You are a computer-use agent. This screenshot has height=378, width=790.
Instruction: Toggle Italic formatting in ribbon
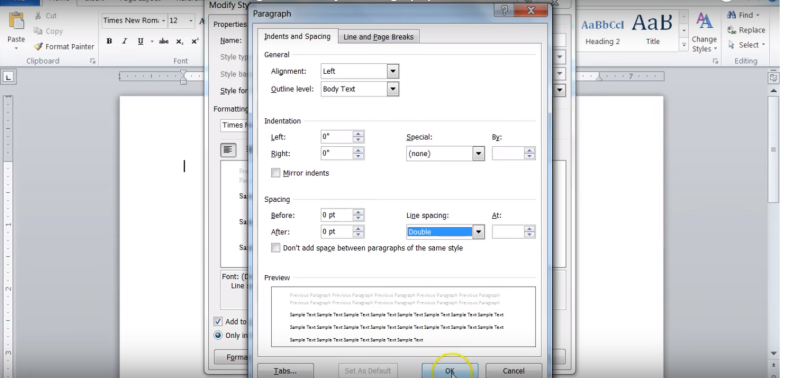pyautogui.click(x=124, y=41)
